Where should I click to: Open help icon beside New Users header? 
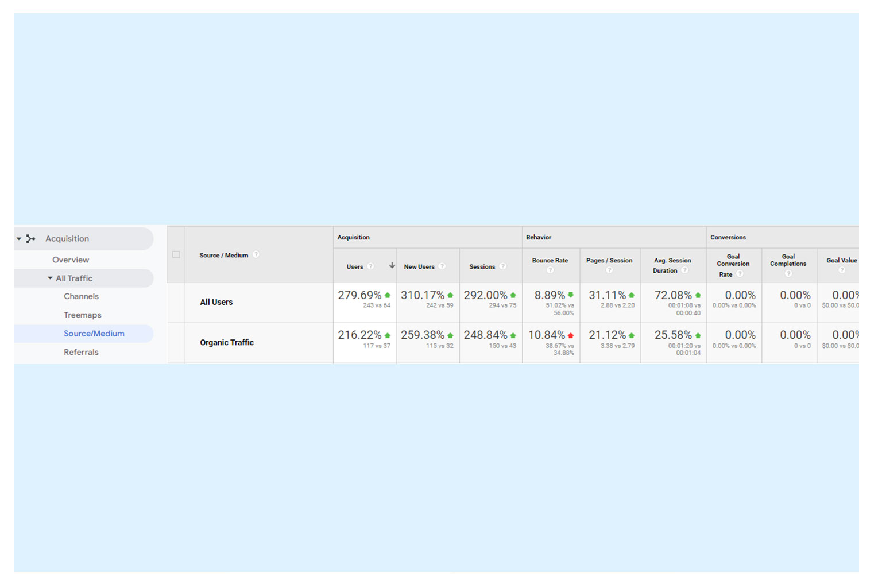pyautogui.click(x=442, y=266)
